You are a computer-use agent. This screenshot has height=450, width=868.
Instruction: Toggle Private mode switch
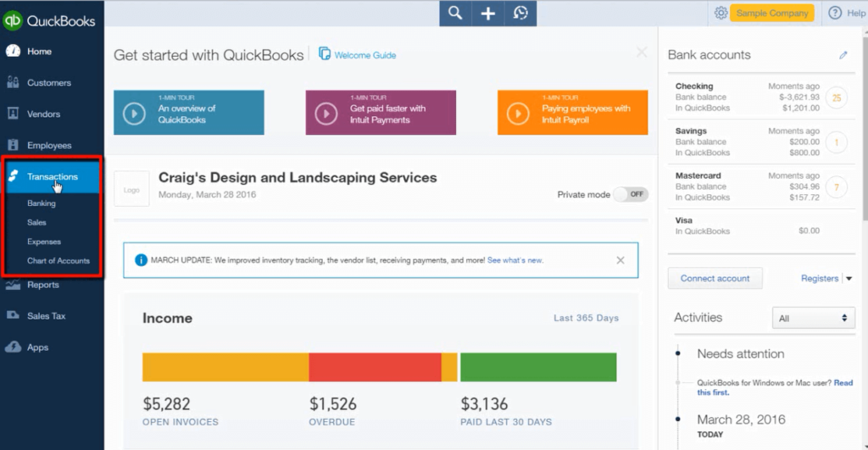(x=631, y=194)
